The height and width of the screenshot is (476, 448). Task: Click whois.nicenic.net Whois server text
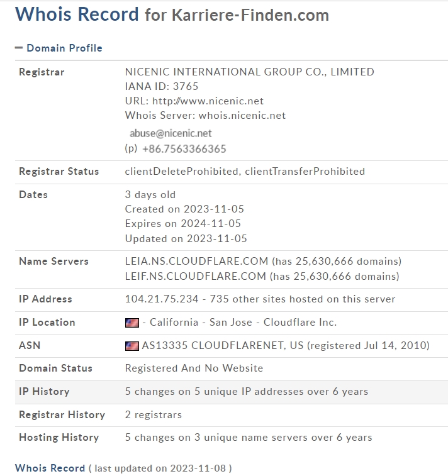(x=242, y=115)
